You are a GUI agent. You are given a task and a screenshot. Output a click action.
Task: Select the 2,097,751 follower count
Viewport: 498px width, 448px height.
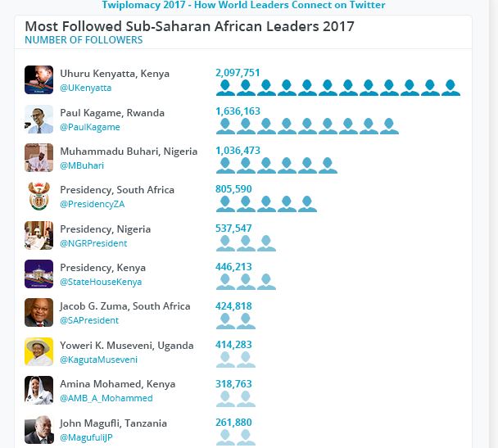click(238, 73)
